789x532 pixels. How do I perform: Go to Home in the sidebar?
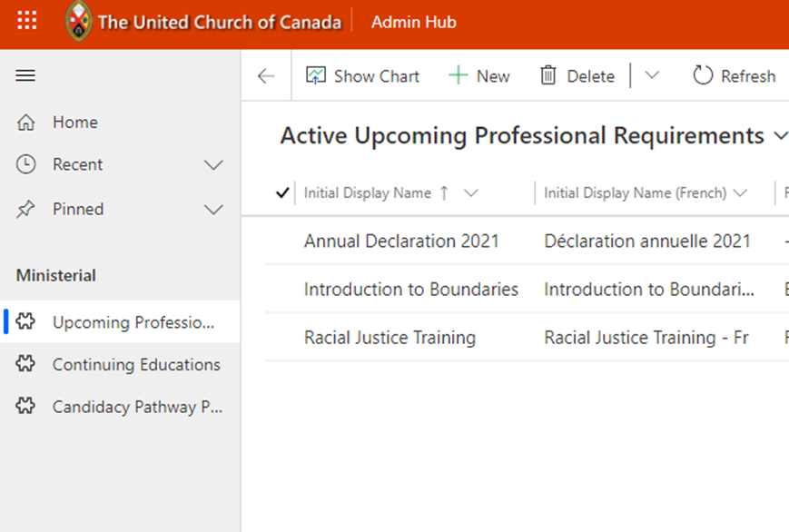coord(74,123)
